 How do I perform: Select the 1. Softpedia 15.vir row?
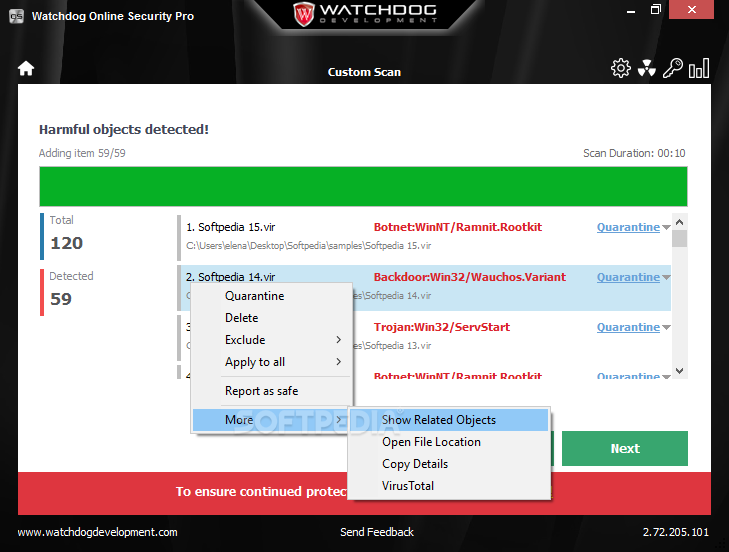click(425, 237)
